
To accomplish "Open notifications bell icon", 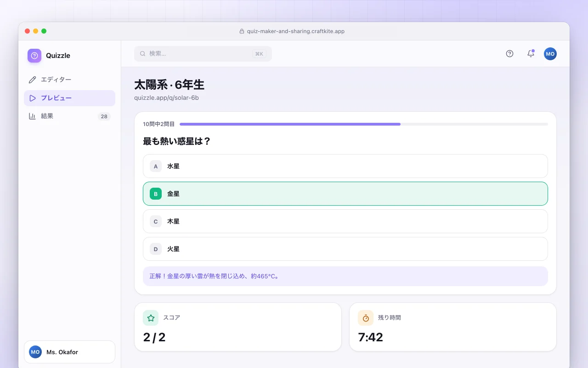I will click(x=531, y=54).
